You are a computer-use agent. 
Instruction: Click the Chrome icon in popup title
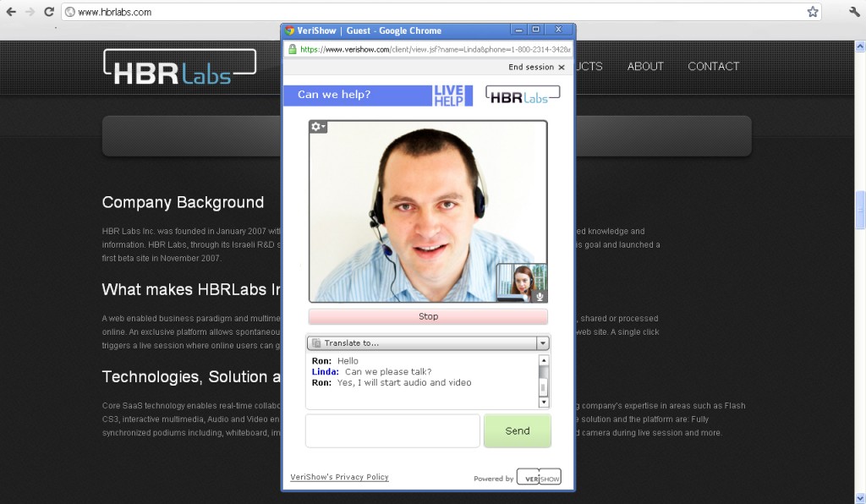290,31
